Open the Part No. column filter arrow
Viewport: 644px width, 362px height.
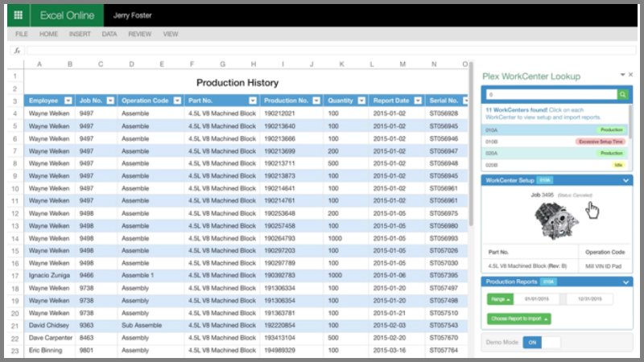coord(253,101)
